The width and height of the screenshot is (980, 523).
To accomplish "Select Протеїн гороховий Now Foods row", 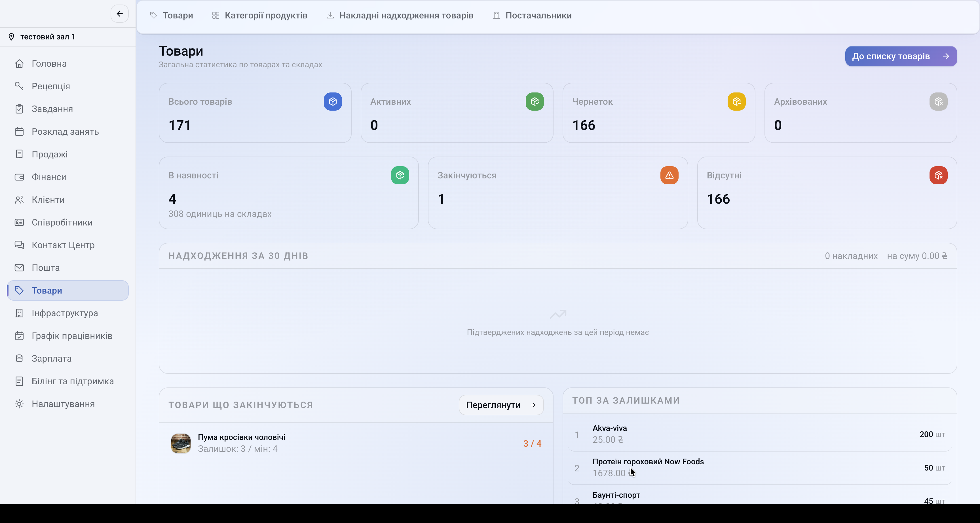I will [759, 468].
